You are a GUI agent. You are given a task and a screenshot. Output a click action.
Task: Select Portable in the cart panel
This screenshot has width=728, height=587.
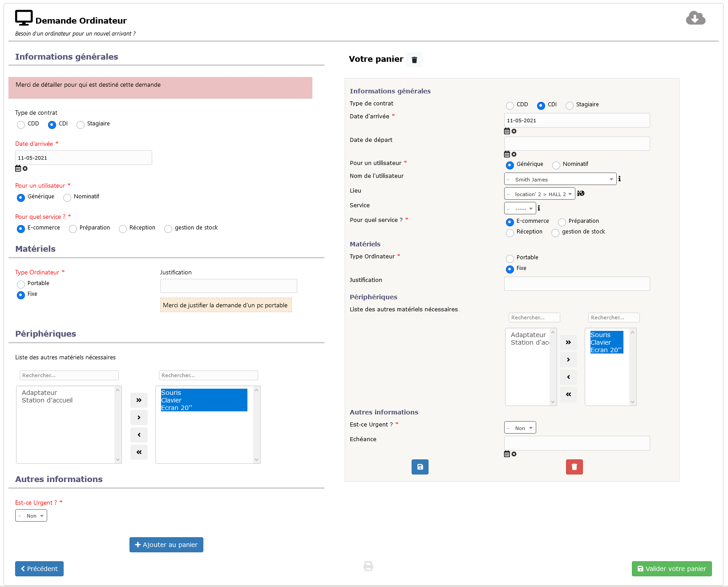pyautogui.click(x=510, y=259)
